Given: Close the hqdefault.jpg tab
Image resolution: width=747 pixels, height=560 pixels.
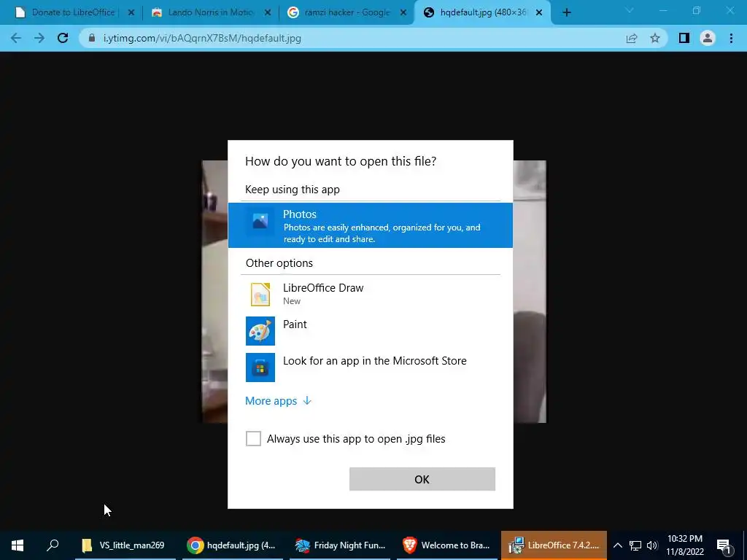Looking at the screenshot, I should point(539,13).
